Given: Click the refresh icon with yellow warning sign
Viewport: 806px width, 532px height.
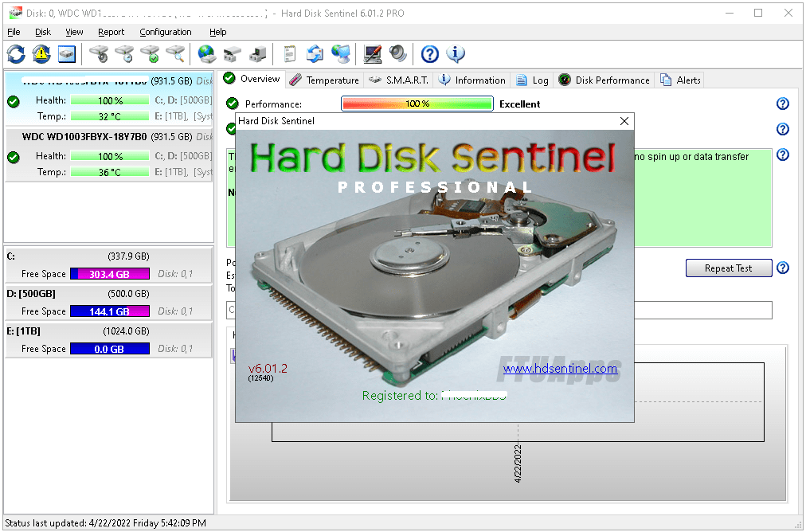Looking at the screenshot, I should [41, 53].
